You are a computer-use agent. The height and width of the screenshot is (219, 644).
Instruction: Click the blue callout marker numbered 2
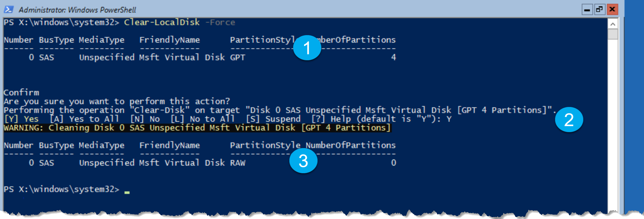tap(569, 120)
